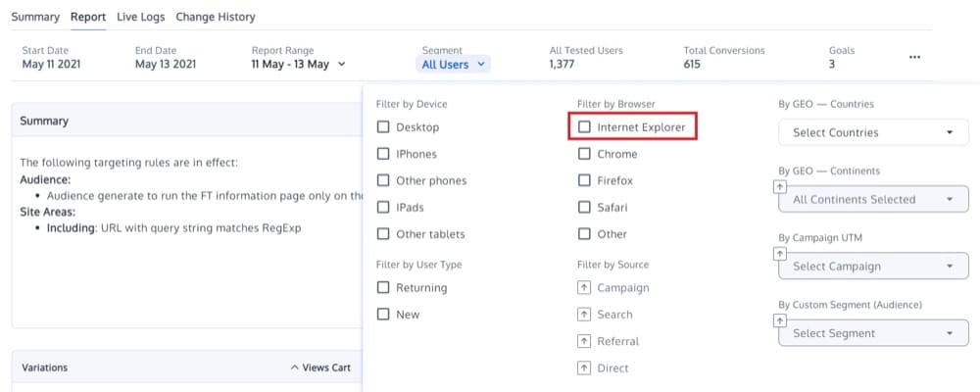Go to the Summary tab
The width and height of the screenshot is (980, 392).
(x=35, y=17)
